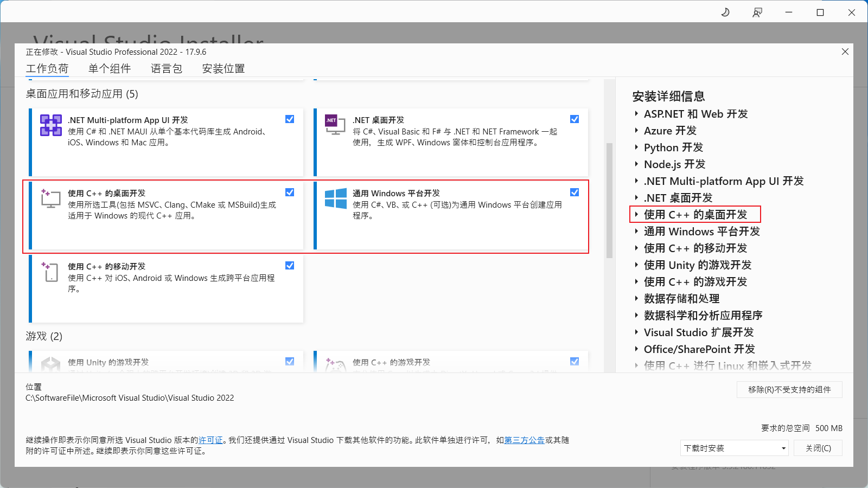Click the .NET 桌面开发 workload icon
The image size is (868, 488).
335,125
